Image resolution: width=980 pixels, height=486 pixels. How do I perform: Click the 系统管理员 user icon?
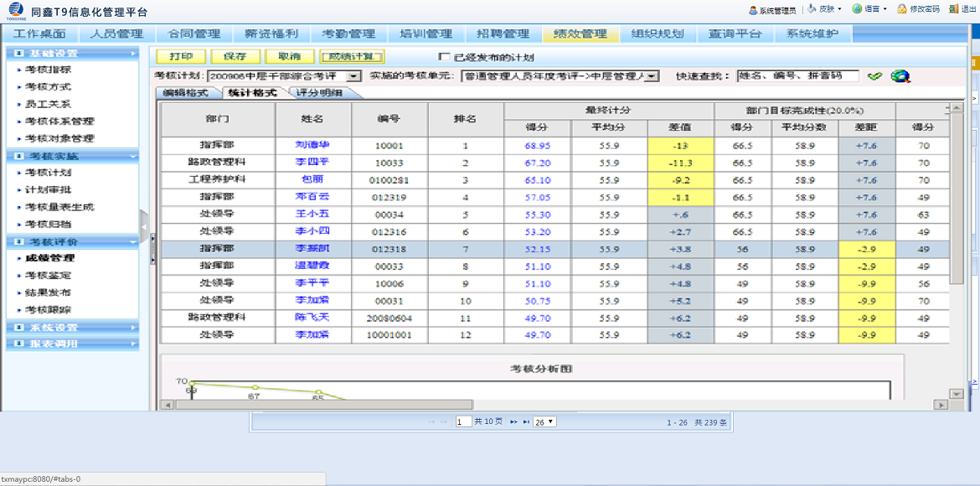[x=753, y=9]
